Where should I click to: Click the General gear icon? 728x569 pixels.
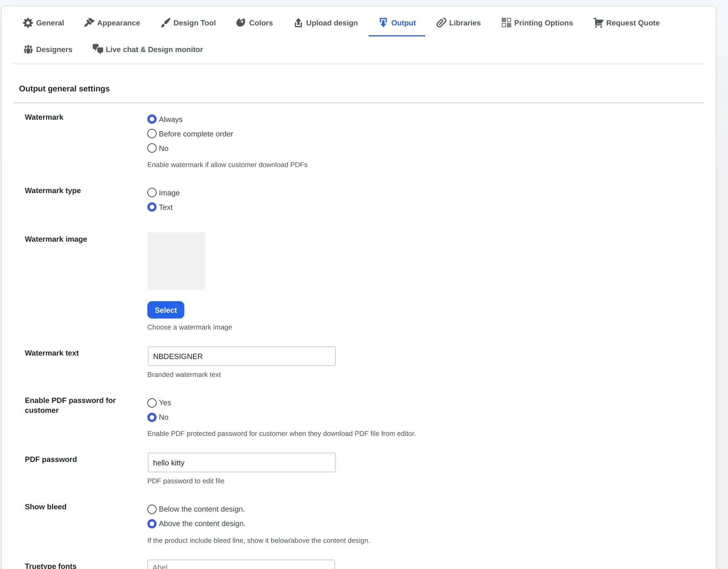click(28, 23)
